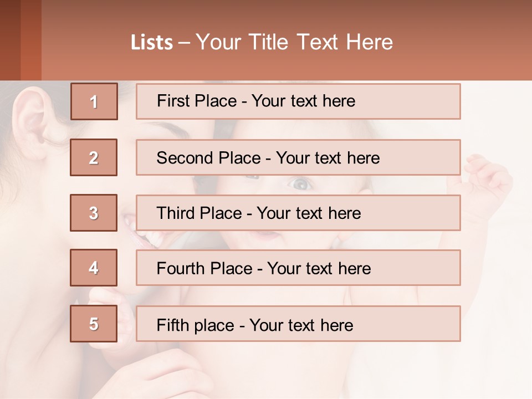Select the First Place text bar
This screenshot has width=532, height=399.
[298, 101]
